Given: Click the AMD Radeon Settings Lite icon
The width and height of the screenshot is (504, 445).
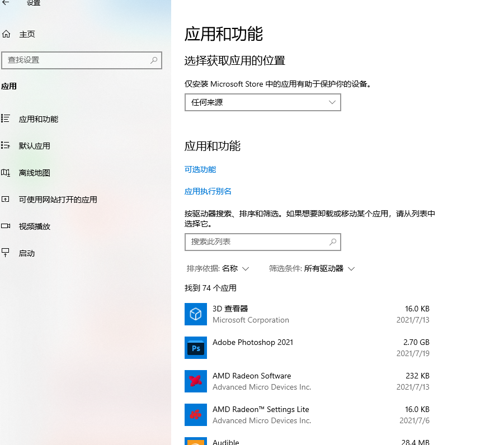Looking at the screenshot, I should click(196, 415).
